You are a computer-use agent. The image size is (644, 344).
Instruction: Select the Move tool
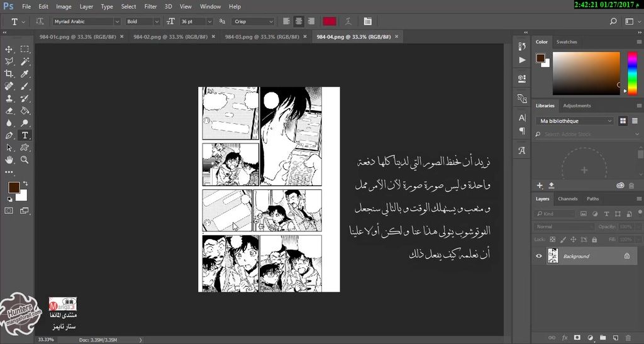pyautogui.click(x=9, y=49)
